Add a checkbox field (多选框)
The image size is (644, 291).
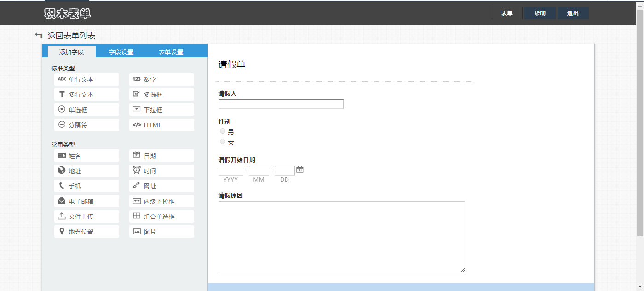[x=161, y=94]
